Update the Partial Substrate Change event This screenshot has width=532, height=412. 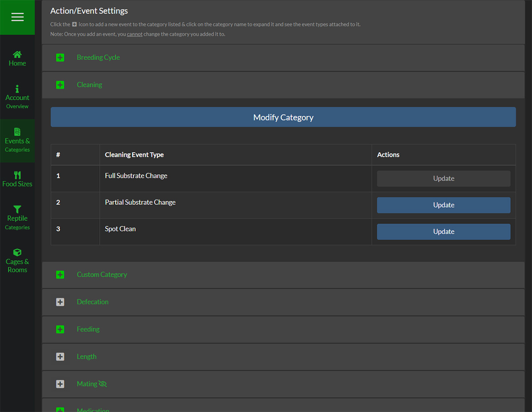click(444, 205)
